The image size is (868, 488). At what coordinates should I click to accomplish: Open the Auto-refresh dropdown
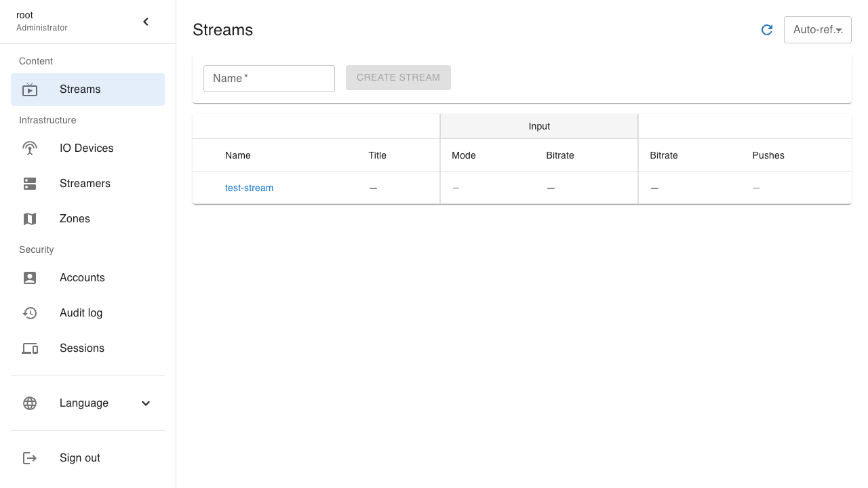click(x=817, y=30)
